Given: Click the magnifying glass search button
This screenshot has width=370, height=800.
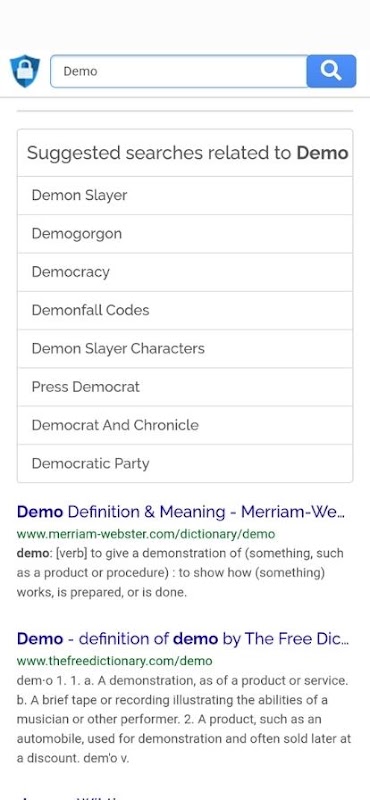Looking at the screenshot, I should (331, 71).
